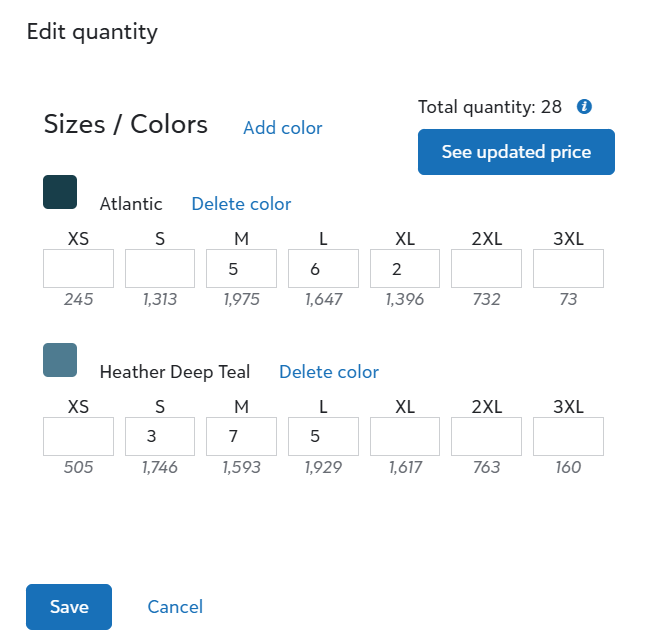Click the total quantity info icon
The width and height of the screenshot is (655, 641).
(x=584, y=107)
